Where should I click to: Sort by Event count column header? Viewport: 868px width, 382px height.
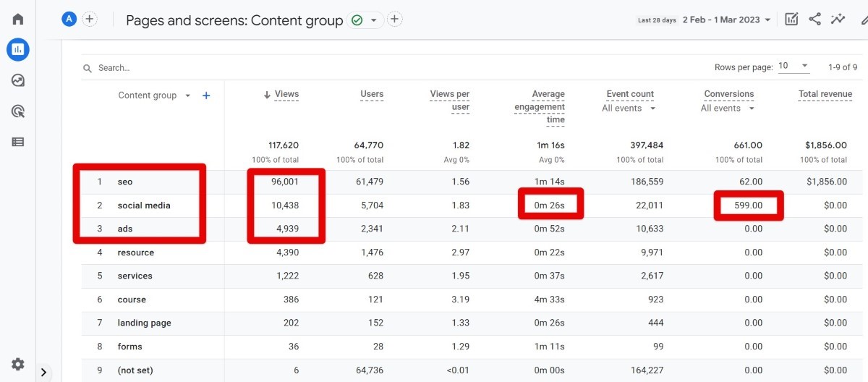click(630, 94)
